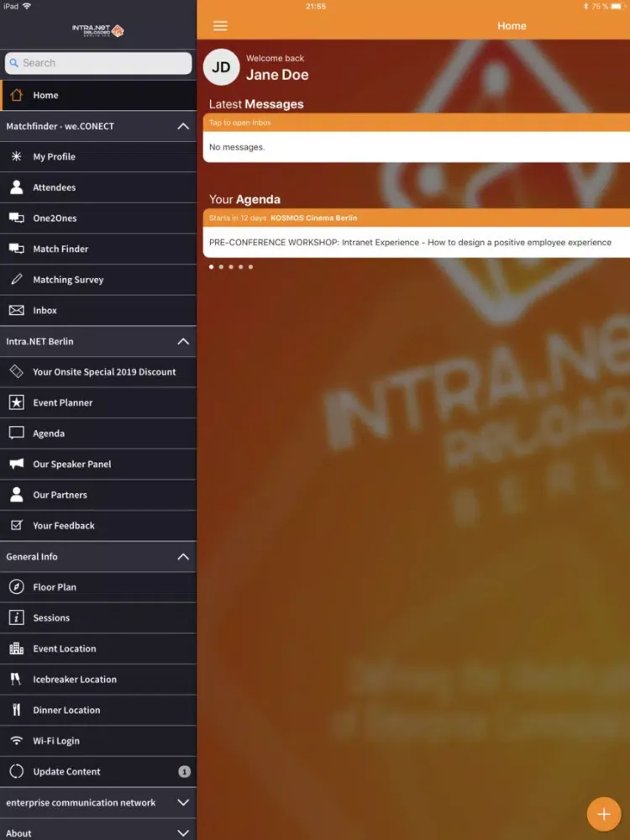630x840 pixels.
Task: Tap the hamburger menu icon
Action: (220, 26)
